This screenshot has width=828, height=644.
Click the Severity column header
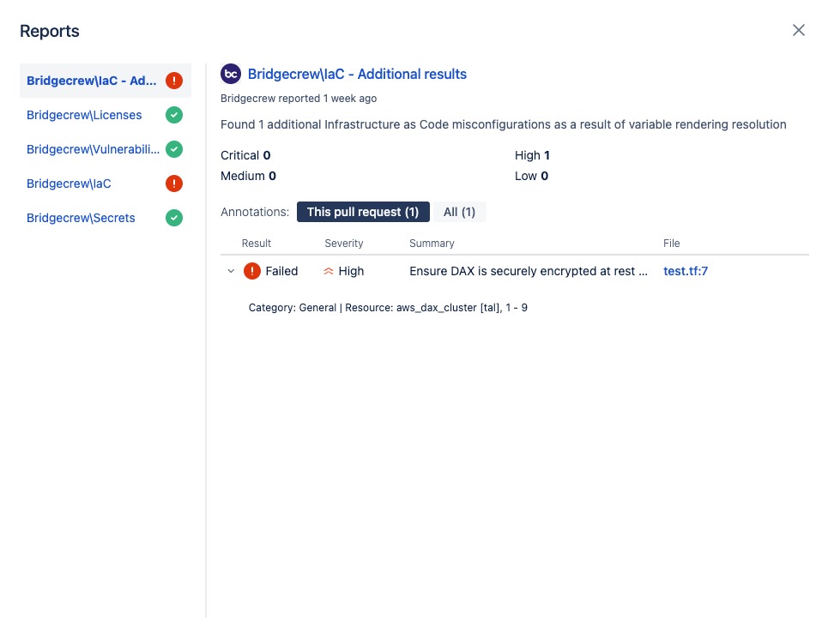(344, 244)
